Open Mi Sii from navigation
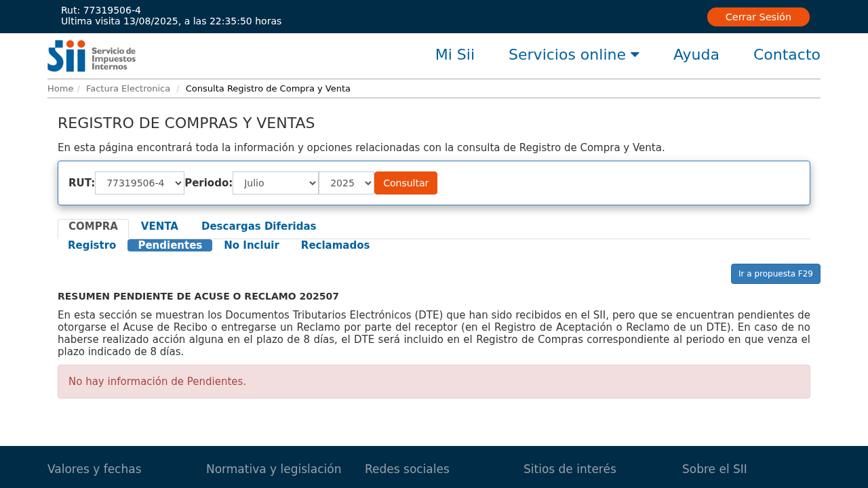The height and width of the screenshot is (488, 868). coord(454,55)
